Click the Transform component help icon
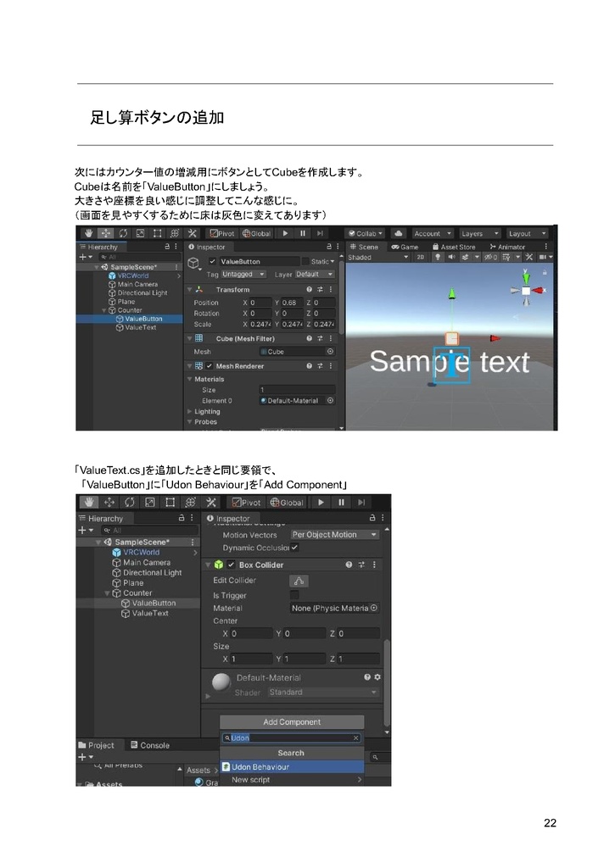 click(309, 290)
